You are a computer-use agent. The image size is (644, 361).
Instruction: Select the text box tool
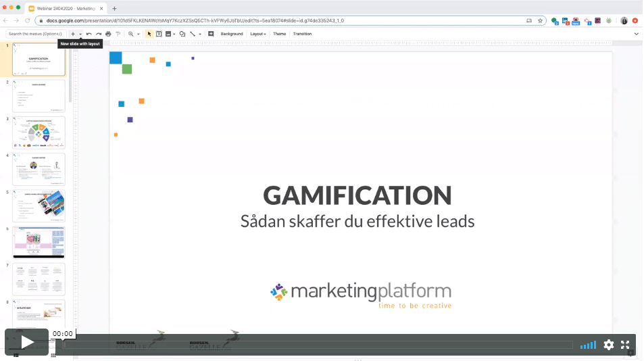[159, 34]
